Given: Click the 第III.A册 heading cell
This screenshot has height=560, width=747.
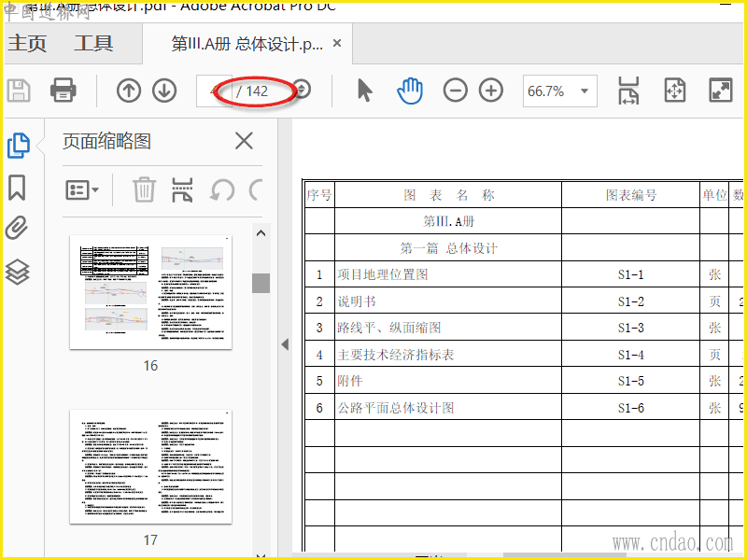Looking at the screenshot, I should (448, 221).
